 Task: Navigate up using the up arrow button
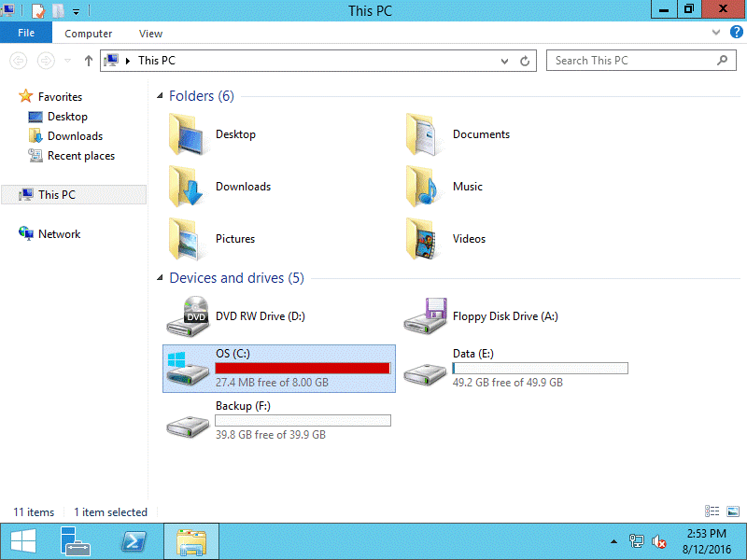pyautogui.click(x=89, y=60)
